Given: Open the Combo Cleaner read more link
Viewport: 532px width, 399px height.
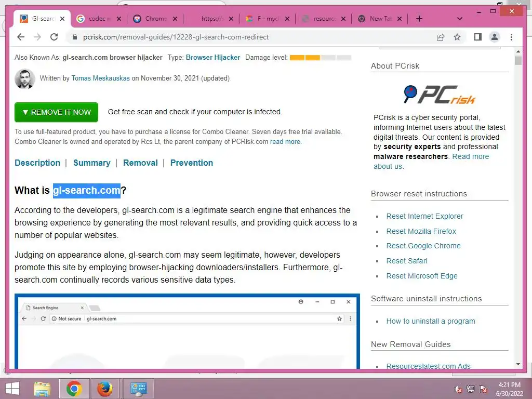Looking at the screenshot, I should [285, 141].
